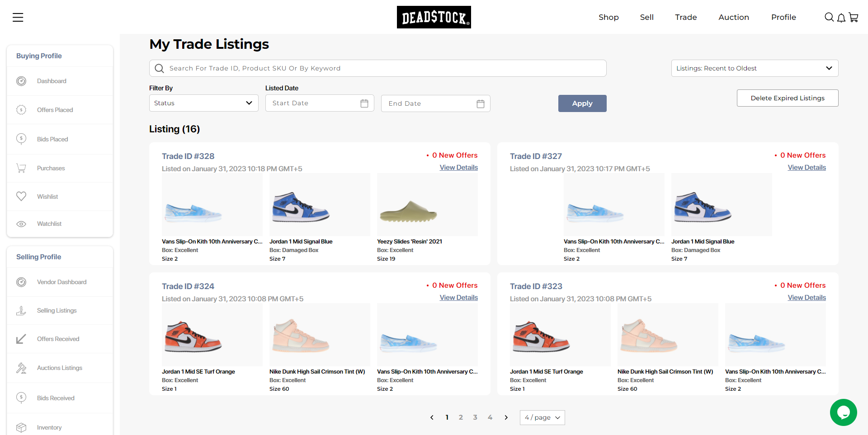Open the shopping cart icon
This screenshot has height=435, width=868.
854,17
